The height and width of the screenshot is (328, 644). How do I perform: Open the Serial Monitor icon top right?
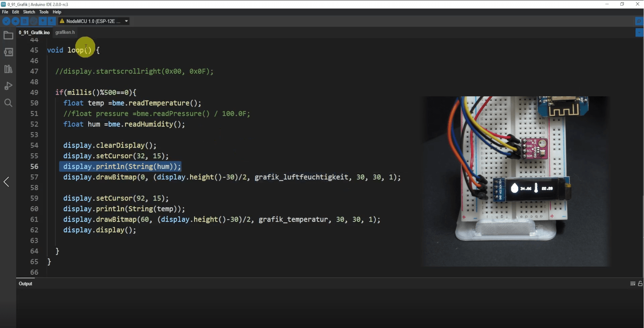coord(639,21)
